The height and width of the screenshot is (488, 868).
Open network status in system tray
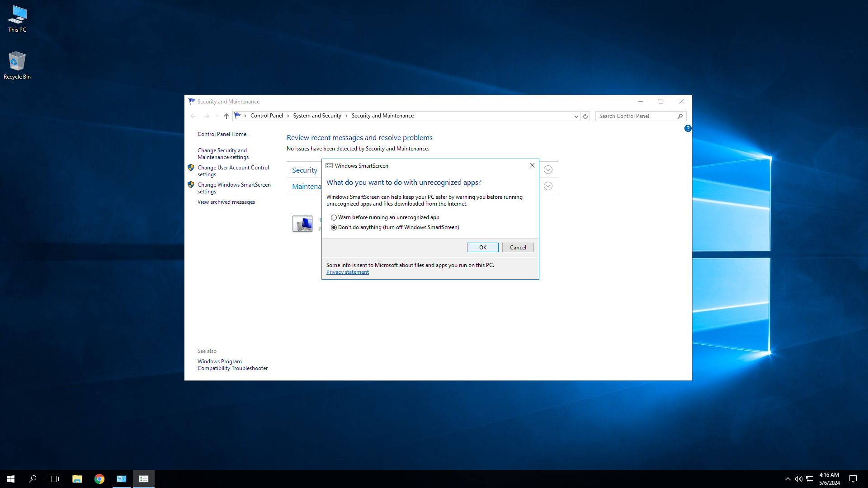pyautogui.click(x=810, y=479)
